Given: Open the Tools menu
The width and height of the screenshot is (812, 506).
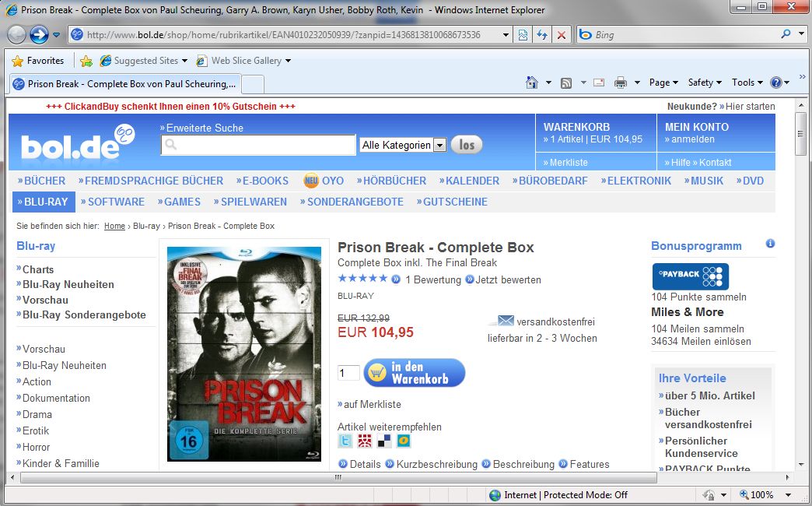Looking at the screenshot, I should 747,83.
